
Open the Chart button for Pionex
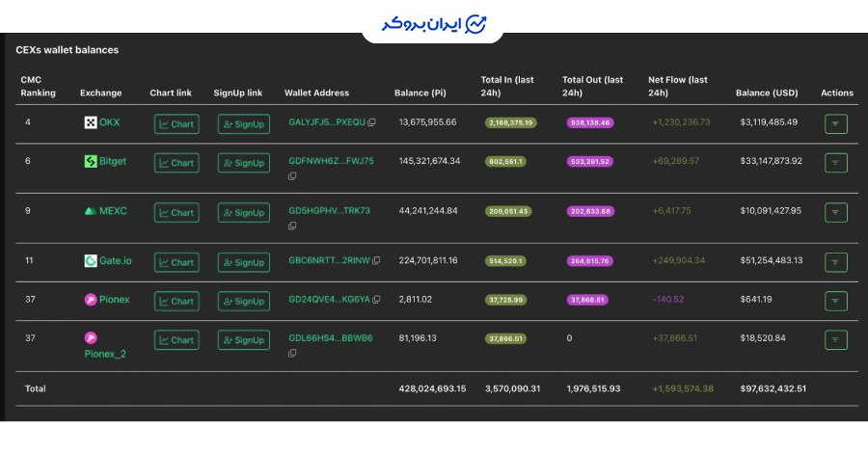[x=176, y=301]
